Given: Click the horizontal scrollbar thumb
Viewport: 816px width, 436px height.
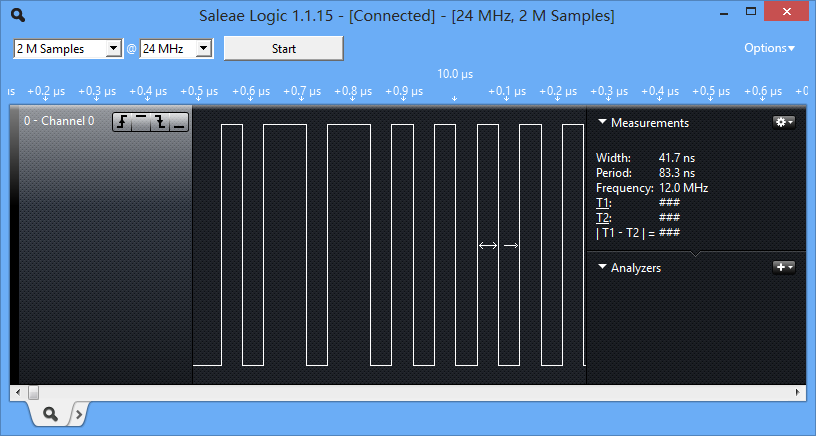Looking at the screenshot, I should [x=33, y=392].
